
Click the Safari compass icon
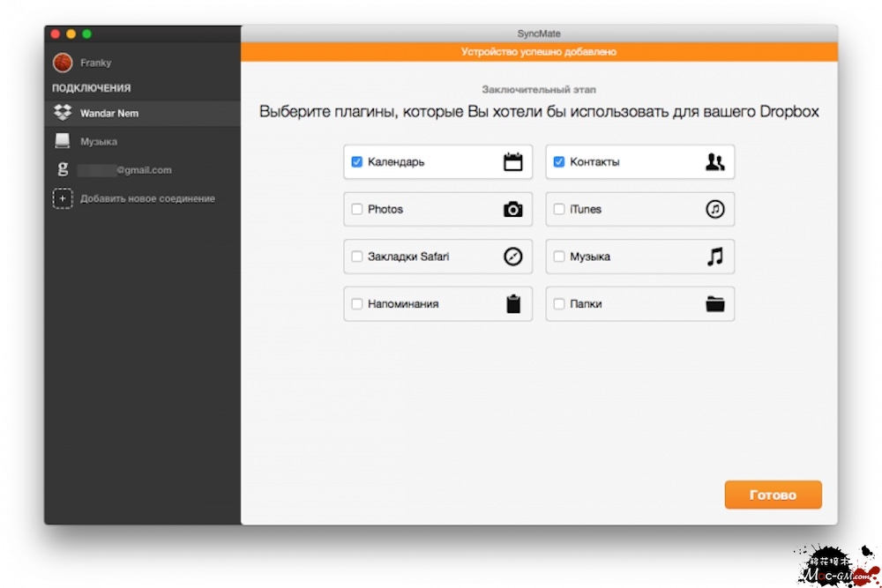pos(513,257)
